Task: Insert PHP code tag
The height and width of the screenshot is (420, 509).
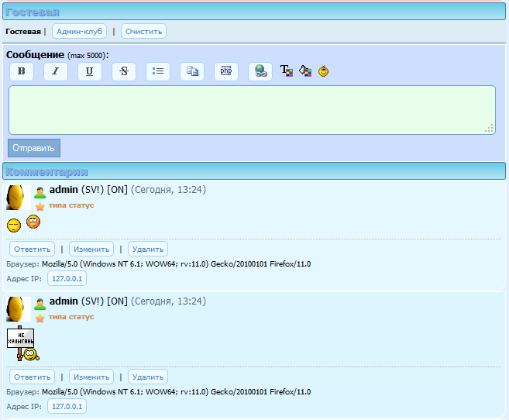Action: tap(226, 71)
